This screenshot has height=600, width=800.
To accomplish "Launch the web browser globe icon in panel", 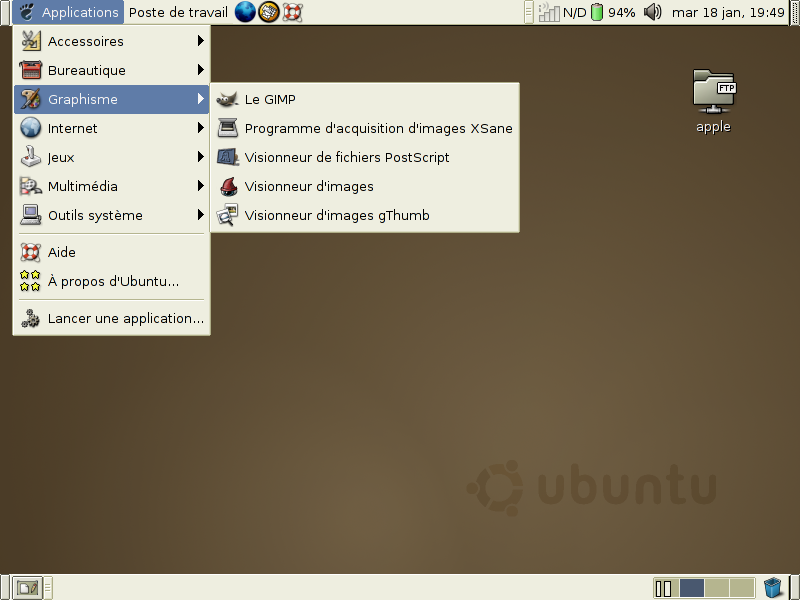I will pyautogui.click(x=245, y=12).
